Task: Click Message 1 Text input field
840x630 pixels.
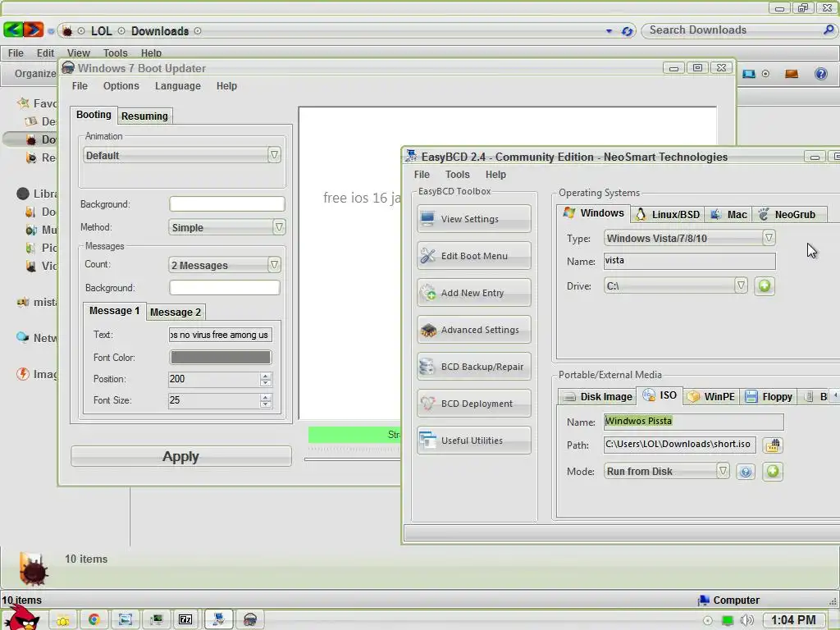Action: coord(220,335)
